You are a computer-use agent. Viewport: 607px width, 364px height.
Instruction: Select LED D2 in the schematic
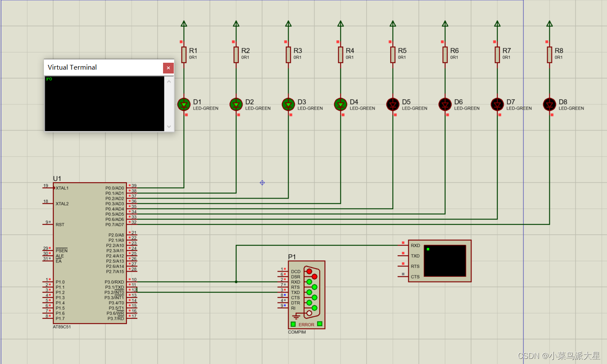point(236,104)
